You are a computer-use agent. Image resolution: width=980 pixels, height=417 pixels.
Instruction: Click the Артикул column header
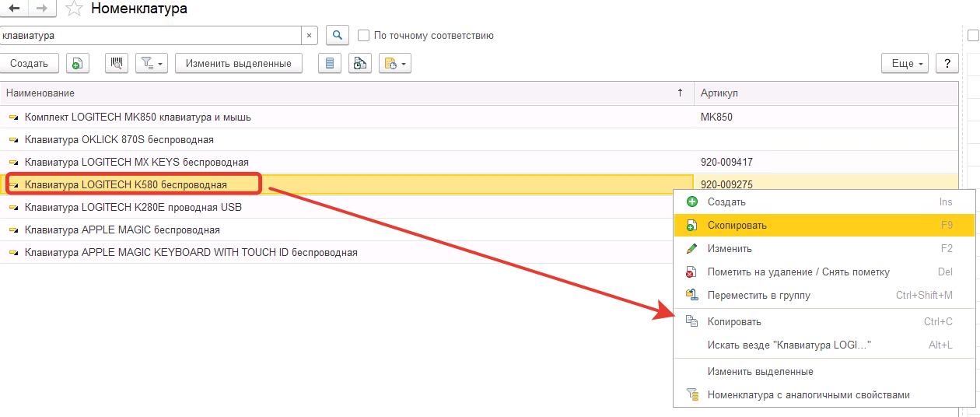pyautogui.click(x=826, y=93)
